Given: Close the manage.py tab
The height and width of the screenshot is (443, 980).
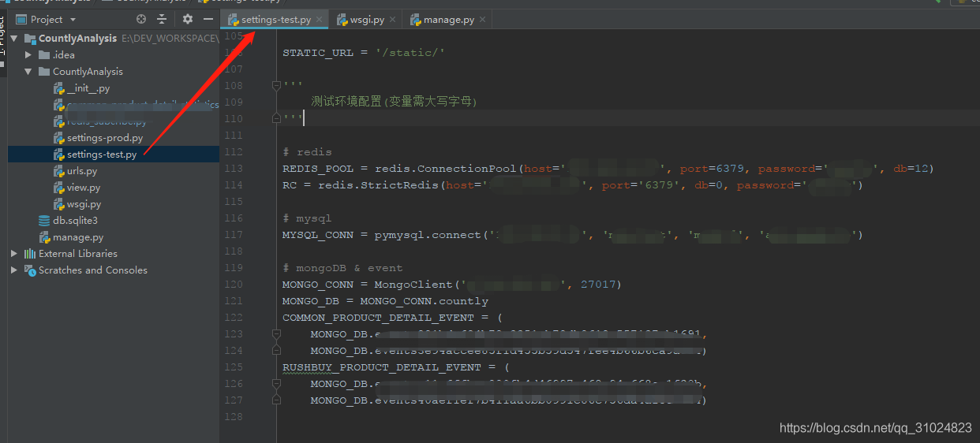Looking at the screenshot, I should [x=483, y=20].
